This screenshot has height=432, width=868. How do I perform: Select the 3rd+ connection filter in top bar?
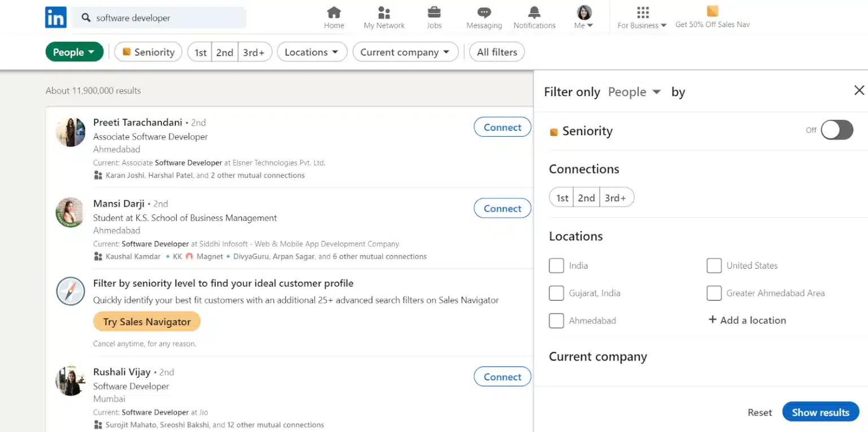255,52
